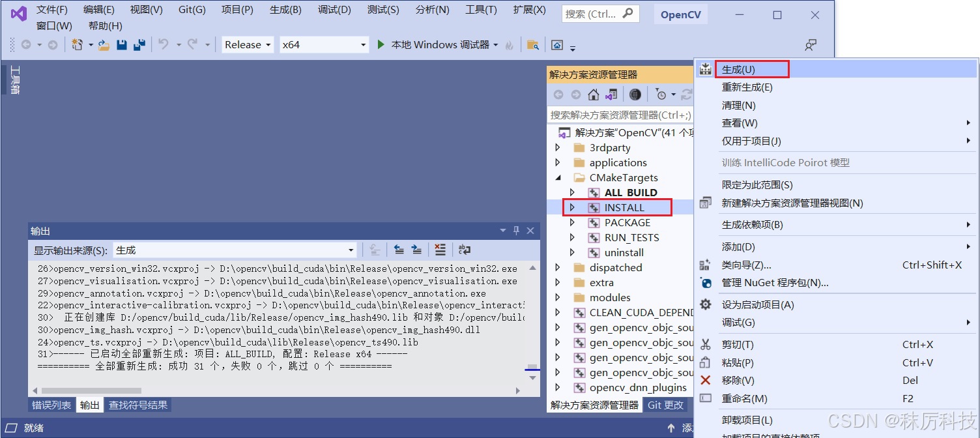Click the 搜索解决方案资源管理器 search field

[620, 115]
